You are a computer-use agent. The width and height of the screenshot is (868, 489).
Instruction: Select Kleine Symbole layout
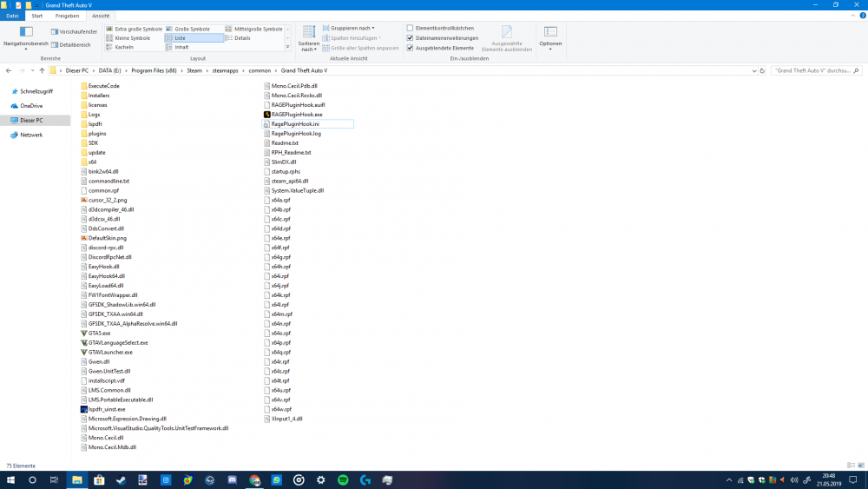coord(128,38)
